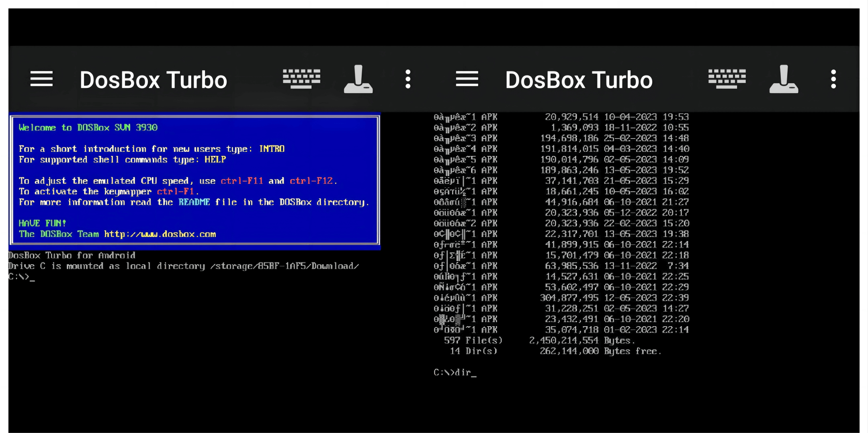The image size is (868, 433).
Task: Click file size 189,863,246
Action: tap(569, 170)
